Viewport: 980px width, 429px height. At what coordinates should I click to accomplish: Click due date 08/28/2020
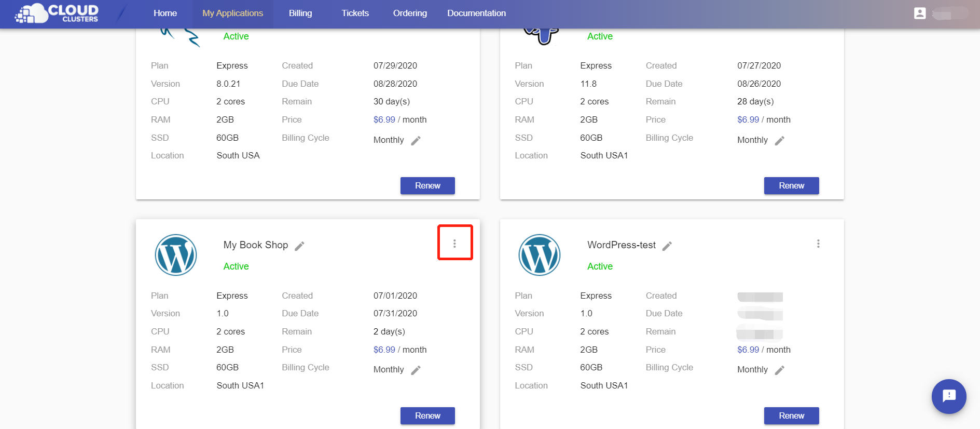click(x=395, y=84)
